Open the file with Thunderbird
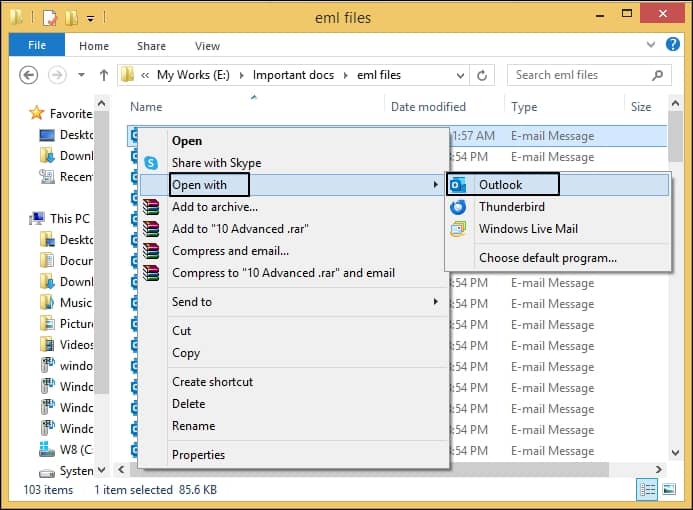 pos(558,207)
